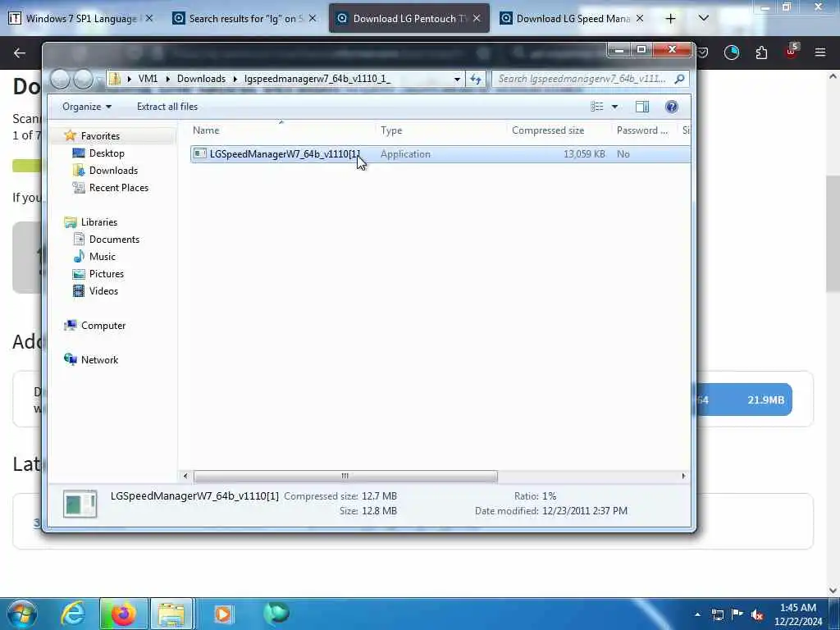Toggle the preview pane icon
The height and width of the screenshot is (630, 840).
pyautogui.click(x=641, y=107)
